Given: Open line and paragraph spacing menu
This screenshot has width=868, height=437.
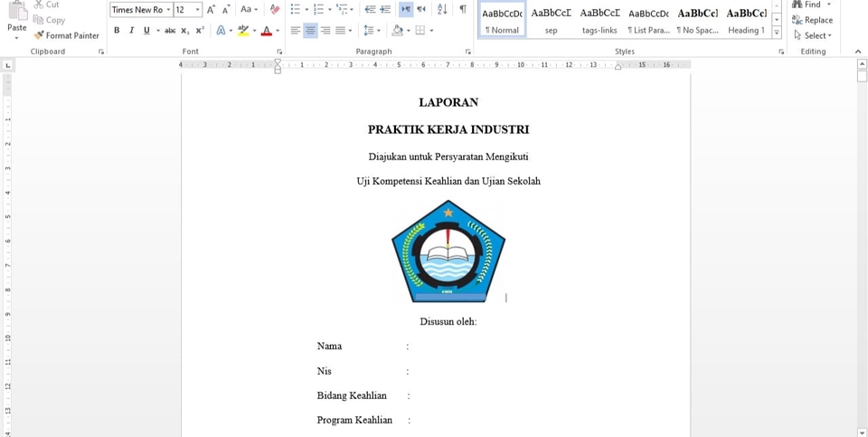Looking at the screenshot, I should [372, 31].
